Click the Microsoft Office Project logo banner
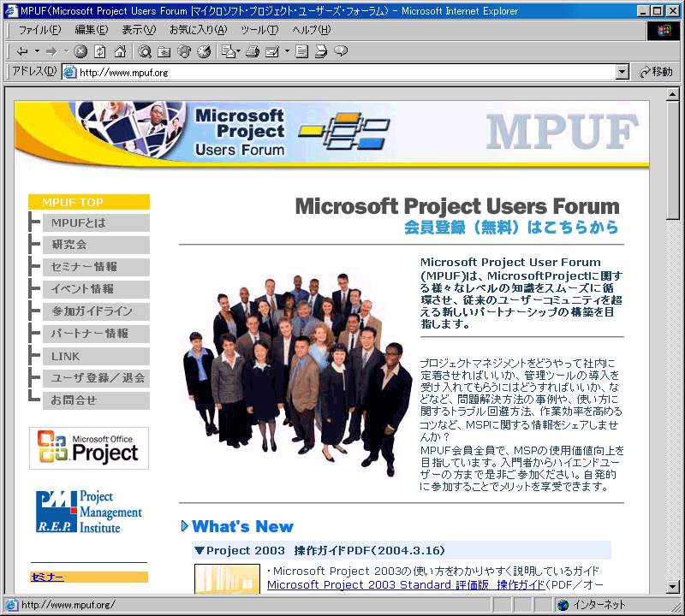This screenshot has height=616, width=685. [89, 448]
